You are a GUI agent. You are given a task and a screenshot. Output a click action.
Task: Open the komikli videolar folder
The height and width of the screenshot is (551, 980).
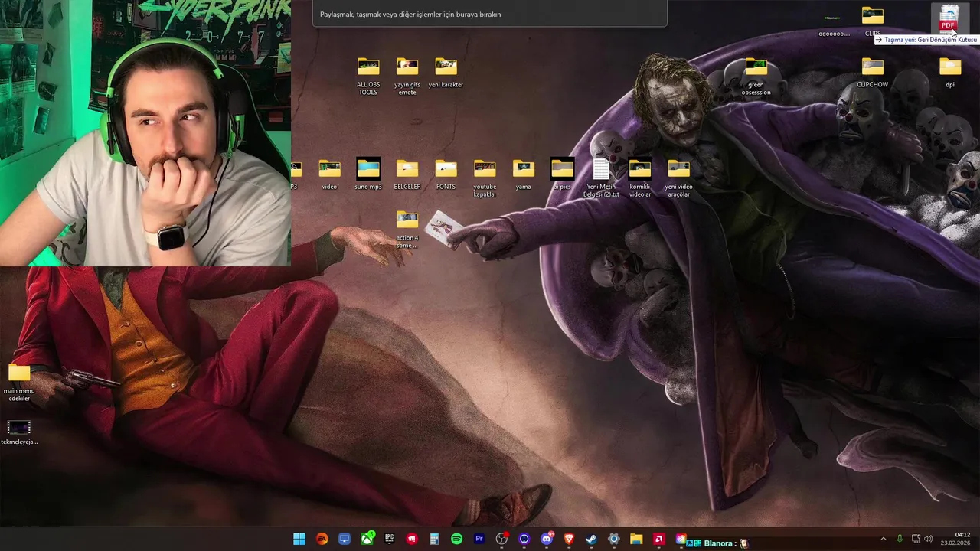640,178
